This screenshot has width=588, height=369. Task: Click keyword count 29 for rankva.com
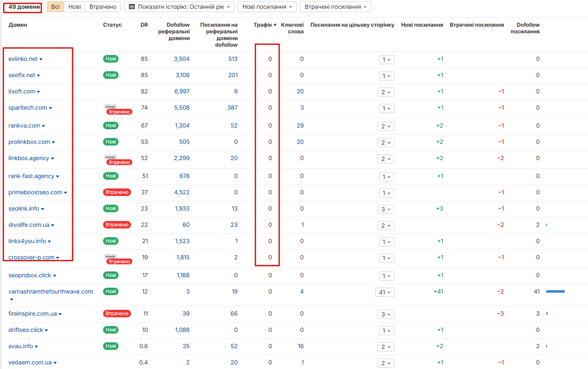(x=300, y=126)
